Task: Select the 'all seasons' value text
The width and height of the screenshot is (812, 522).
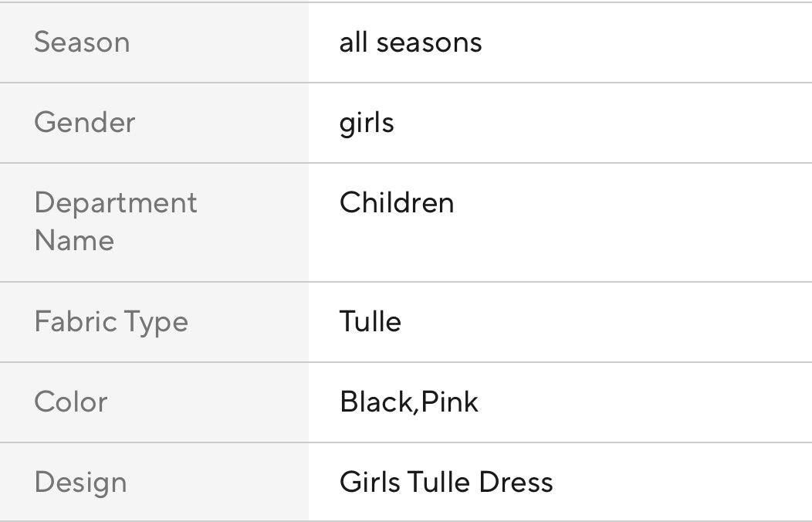Action: point(410,42)
